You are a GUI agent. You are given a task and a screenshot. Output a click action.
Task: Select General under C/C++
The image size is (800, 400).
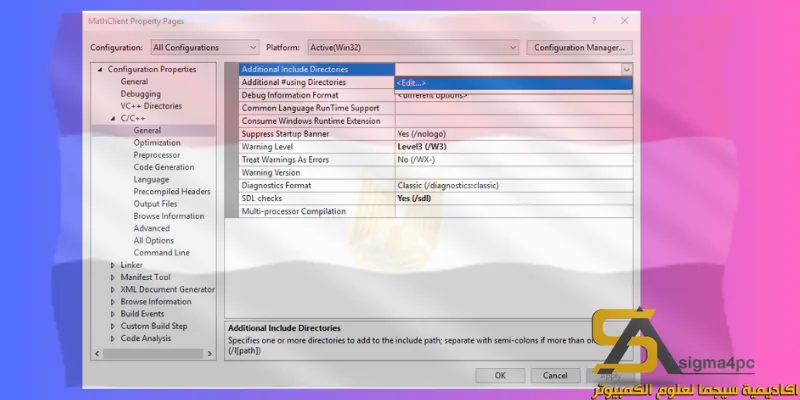(147, 131)
